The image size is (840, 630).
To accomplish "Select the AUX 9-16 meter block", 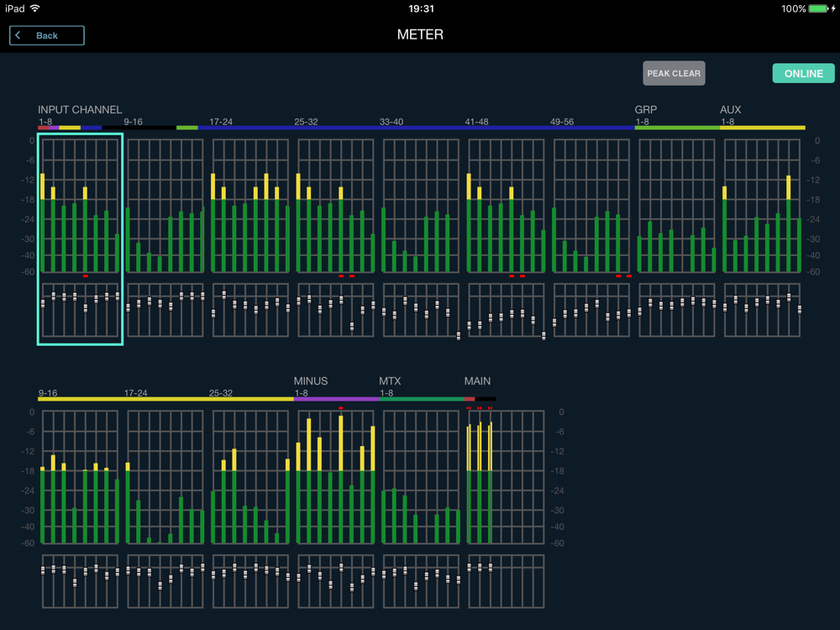I will coord(81,477).
